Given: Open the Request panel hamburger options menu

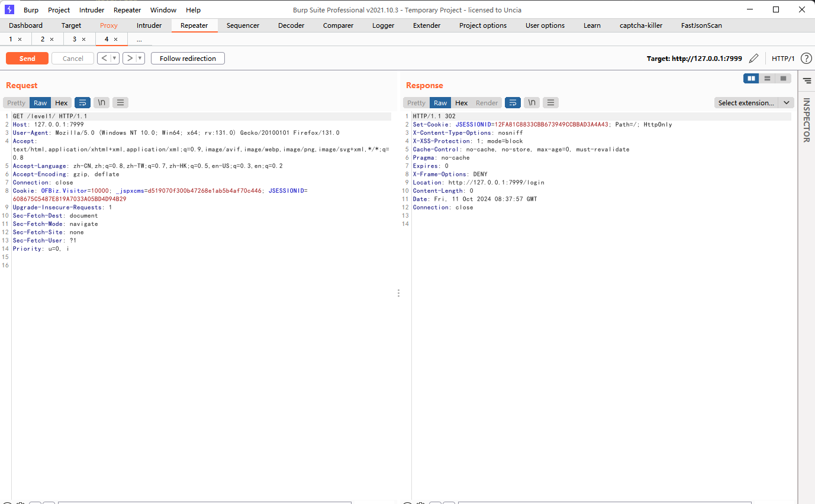Looking at the screenshot, I should click(x=121, y=103).
